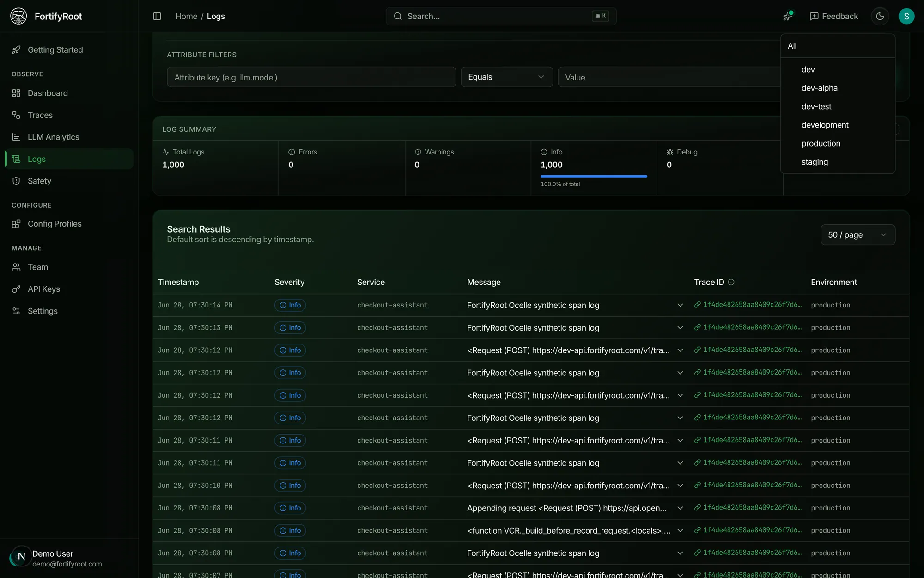Viewport: 924px width, 578px height.
Task: Open the S user avatar
Action: pos(906,16)
